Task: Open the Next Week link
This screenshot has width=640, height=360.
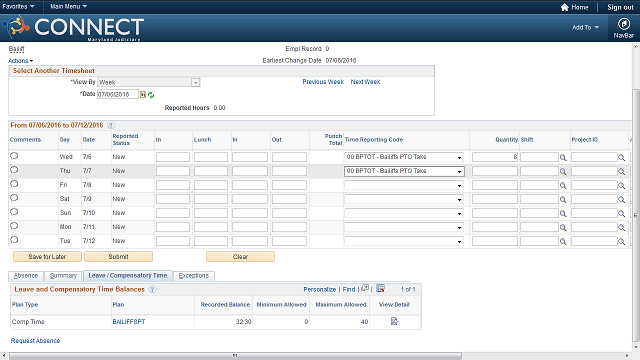Action: coord(365,82)
